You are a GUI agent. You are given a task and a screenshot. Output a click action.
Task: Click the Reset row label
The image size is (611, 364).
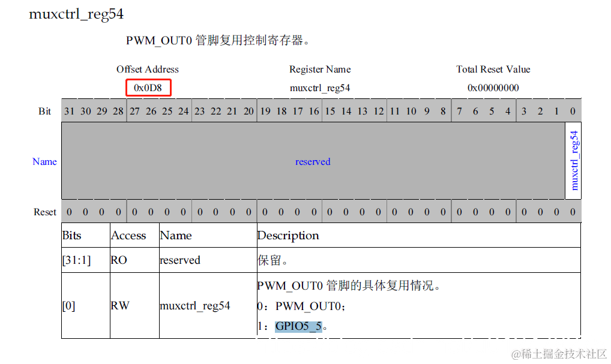click(x=45, y=212)
